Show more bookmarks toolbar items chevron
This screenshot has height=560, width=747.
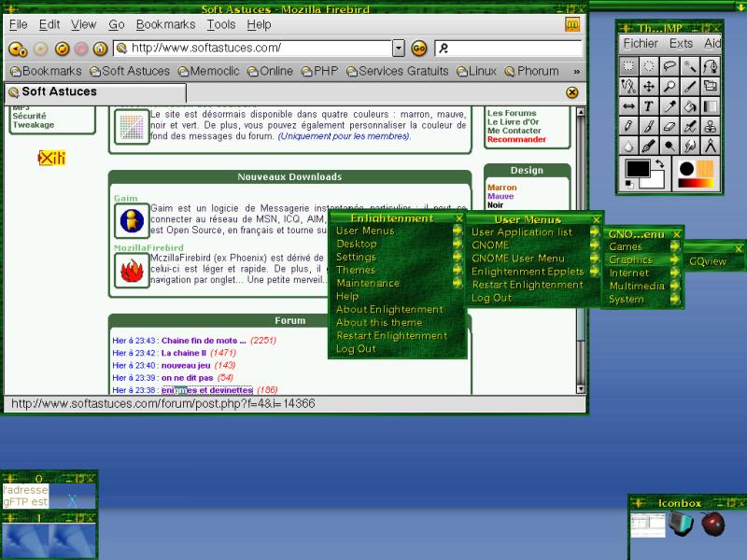576,72
